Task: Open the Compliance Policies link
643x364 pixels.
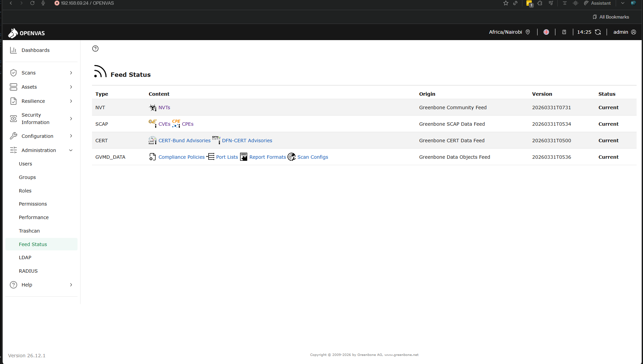Action: pyautogui.click(x=181, y=157)
